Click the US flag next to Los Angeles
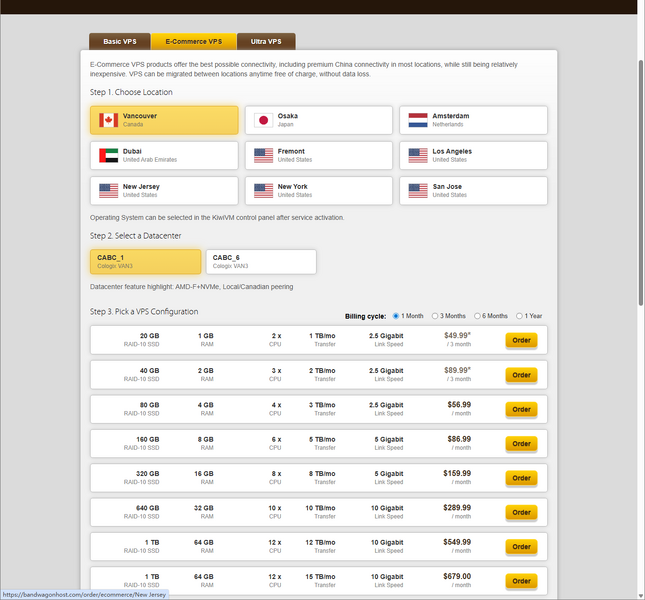The image size is (645, 600). (x=418, y=156)
